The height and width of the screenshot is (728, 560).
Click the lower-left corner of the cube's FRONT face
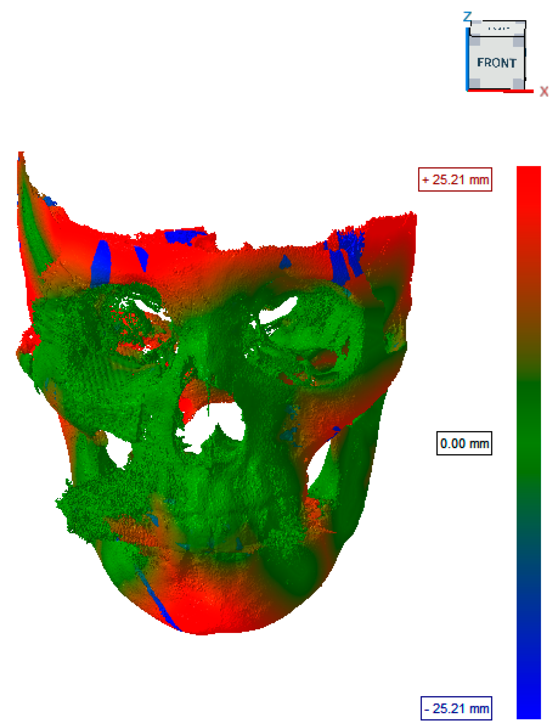click(475, 84)
